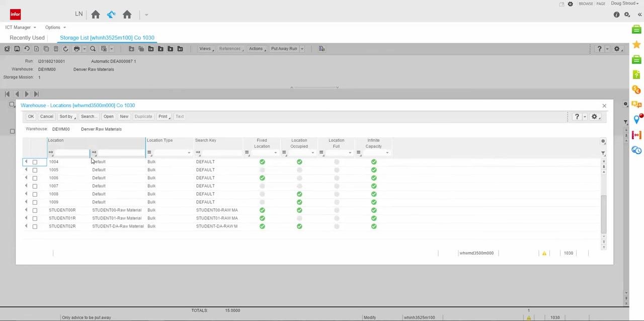This screenshot has width=644, height=321.
Task: Open the Infinite Capacity filter dropdown
Action: 387,152
